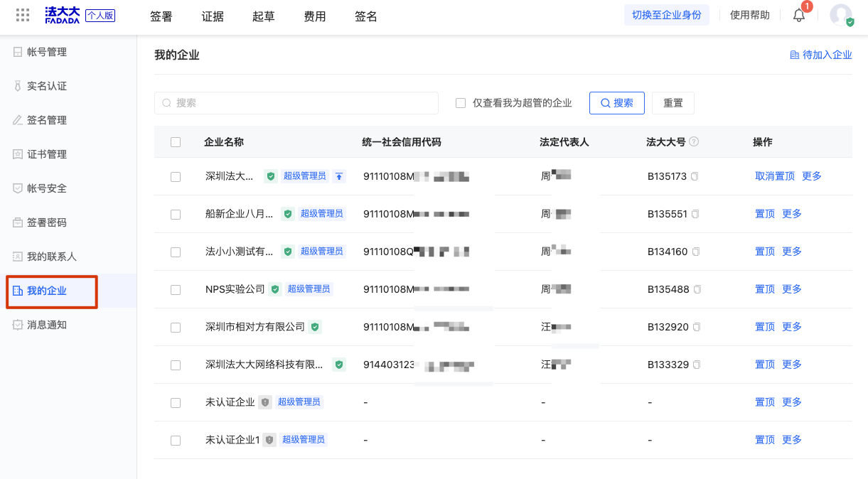The image size is (868, 479).
Task: Copy the Fadada number B133329
Action: (x=697, y=365)
